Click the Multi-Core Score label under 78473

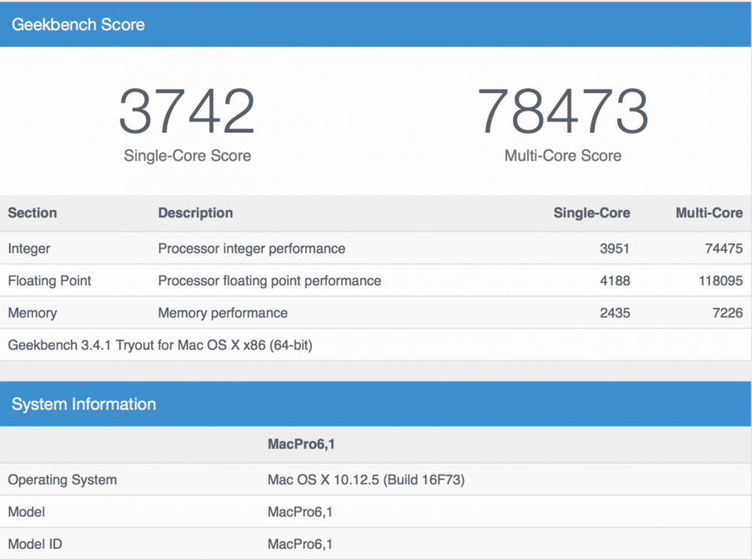click(562, 156)
